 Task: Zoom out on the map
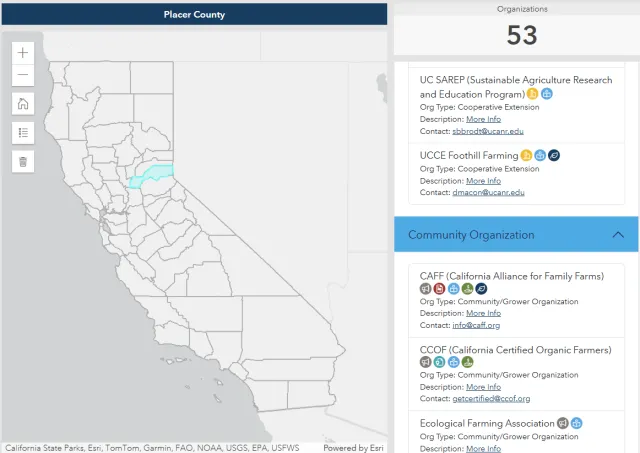24,76
